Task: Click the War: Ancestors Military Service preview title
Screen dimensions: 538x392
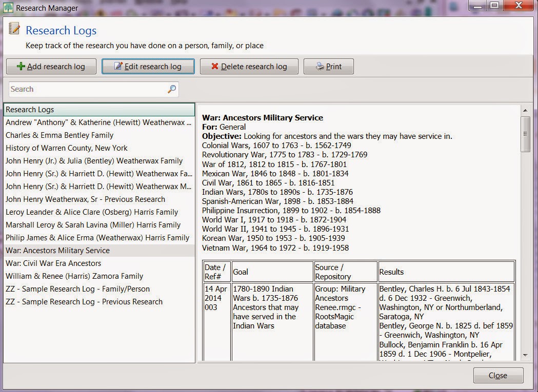Action: (263, 118)
